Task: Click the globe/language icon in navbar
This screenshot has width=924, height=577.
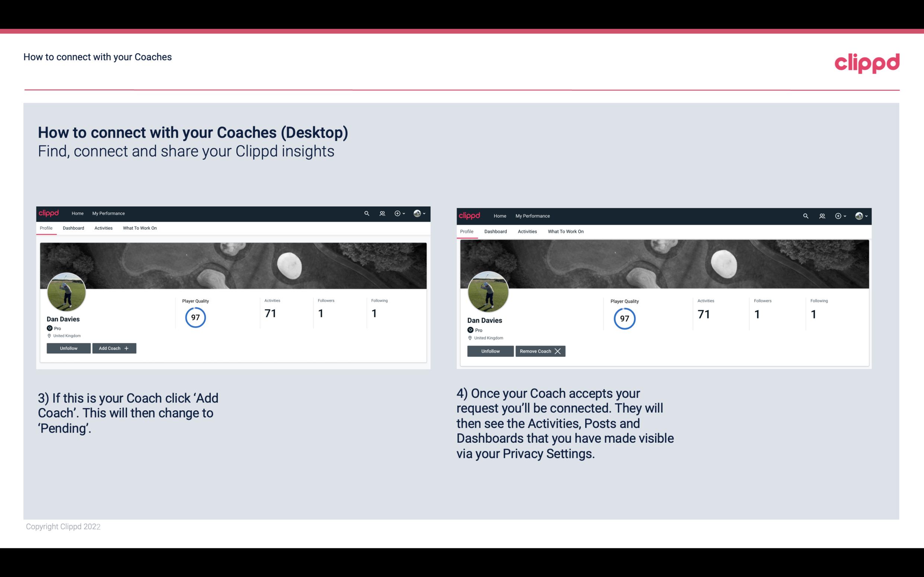Action: (418, 214)
